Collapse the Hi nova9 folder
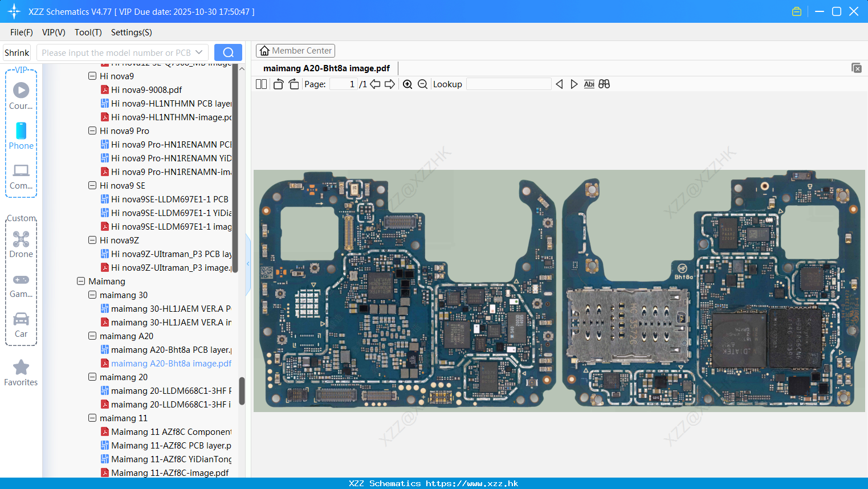868x489 pixels. click(92, 76)
